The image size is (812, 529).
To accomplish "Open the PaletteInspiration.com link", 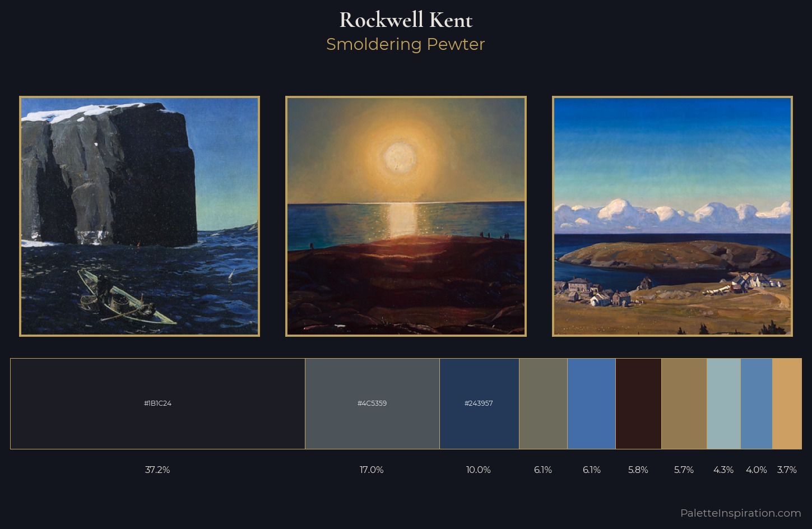I will (x=741, y=513).
